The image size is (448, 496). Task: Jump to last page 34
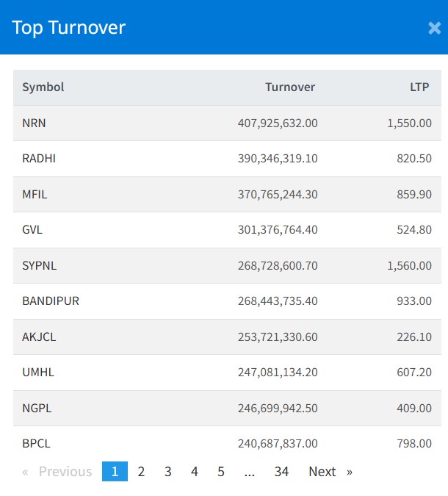[281, 472]
